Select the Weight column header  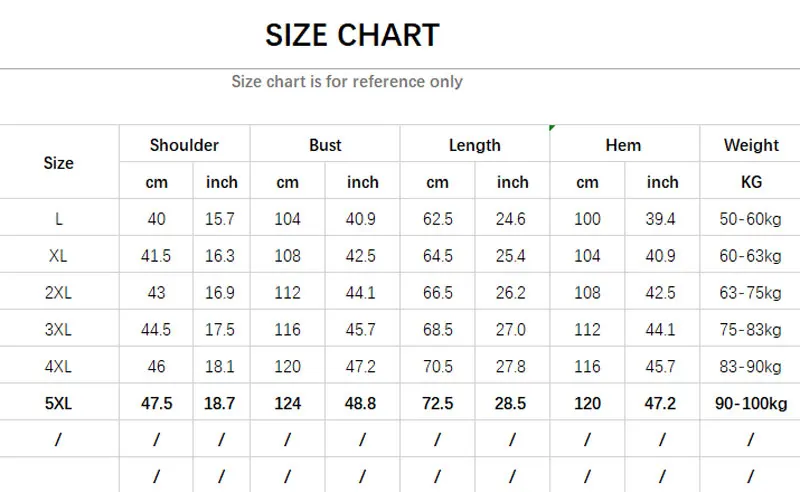click(x=751, y=145)
